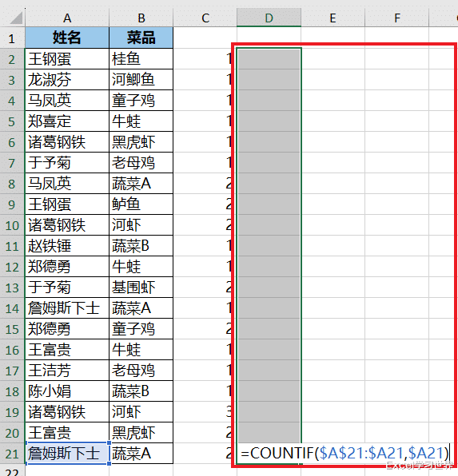Select column D header
This screenshot has width=458, height=476.
pos(269,18)
